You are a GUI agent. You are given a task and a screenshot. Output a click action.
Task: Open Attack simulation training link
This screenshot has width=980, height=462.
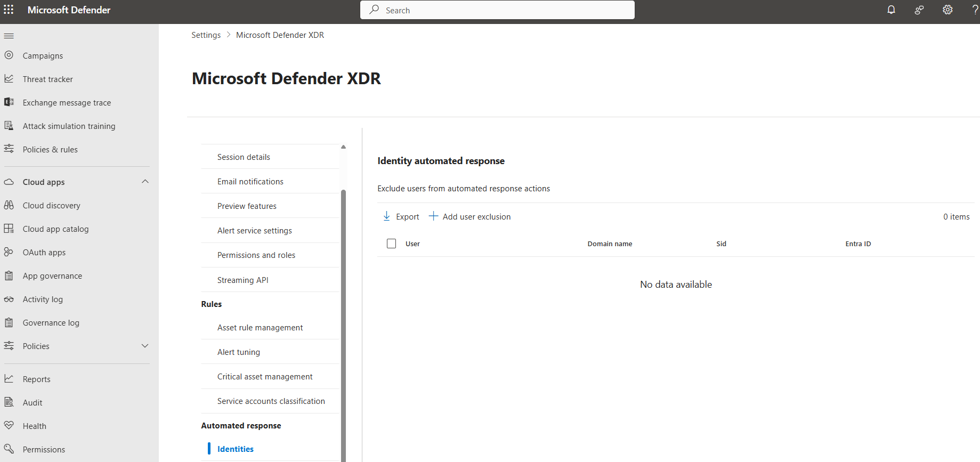[69, 126]
